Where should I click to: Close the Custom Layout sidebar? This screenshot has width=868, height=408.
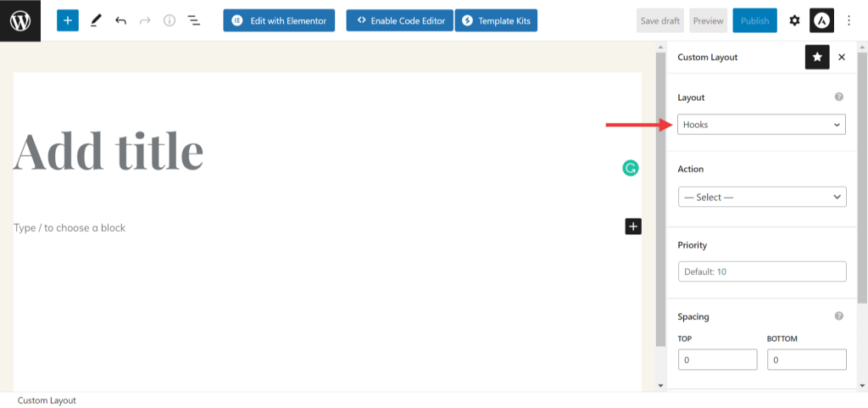(x=842, y=57)
